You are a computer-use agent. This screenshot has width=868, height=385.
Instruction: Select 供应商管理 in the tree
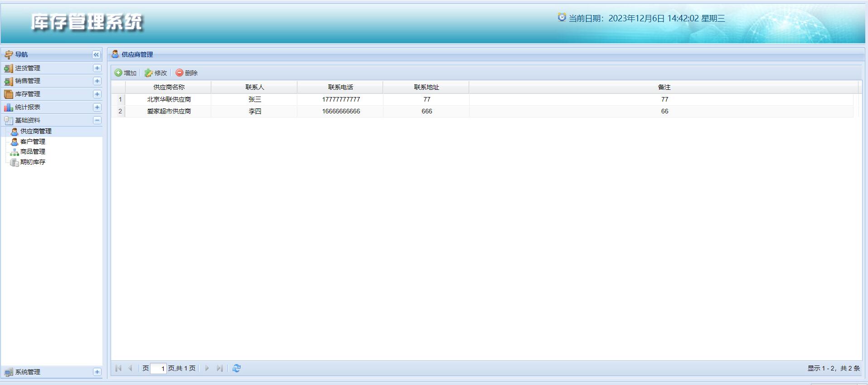36,131
